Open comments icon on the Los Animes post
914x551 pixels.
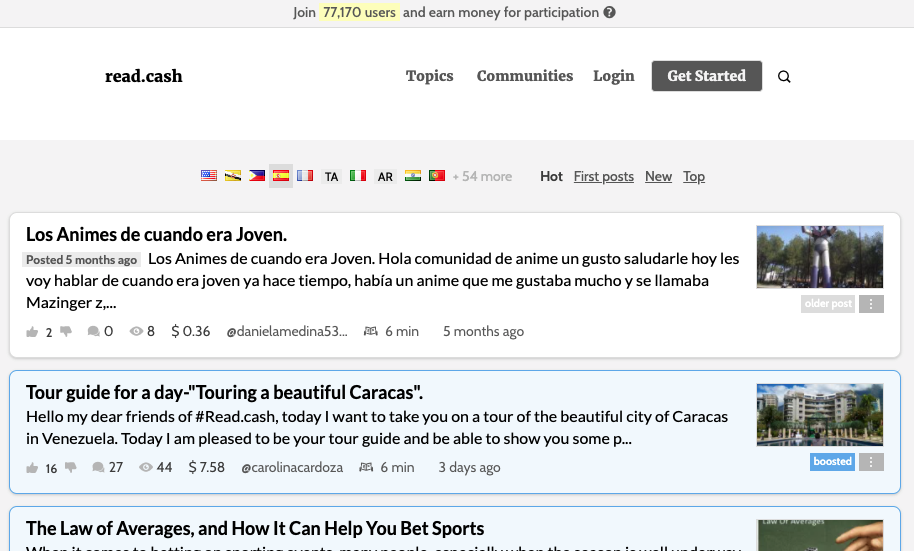click(x=93, y=331)
